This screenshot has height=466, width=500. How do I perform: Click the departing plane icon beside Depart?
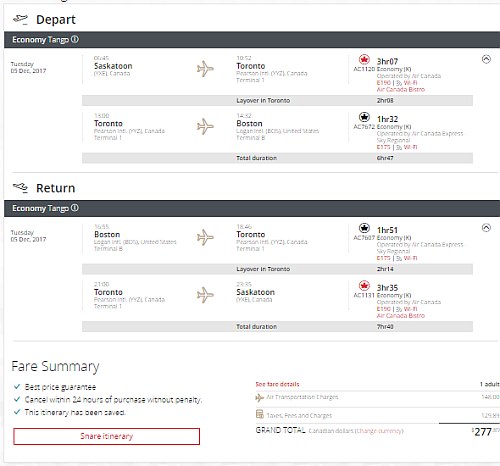coord(20,19)
